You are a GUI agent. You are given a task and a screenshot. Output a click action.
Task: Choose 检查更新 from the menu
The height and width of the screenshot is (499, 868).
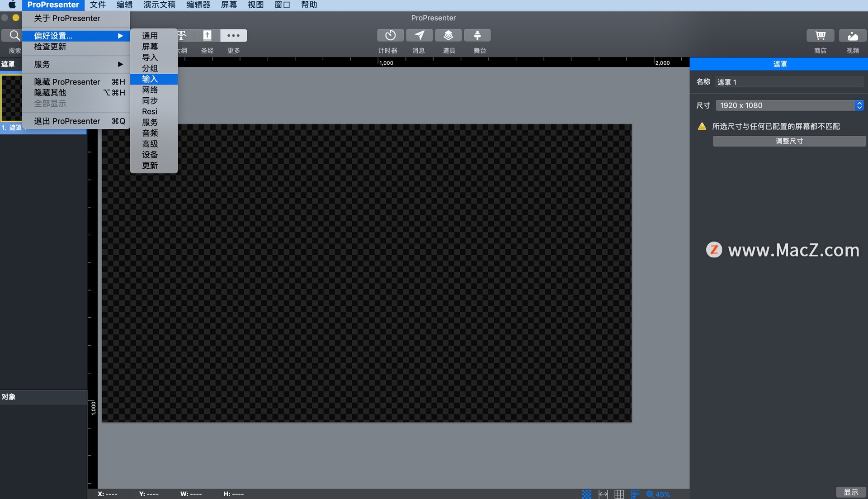click(76, 47)
